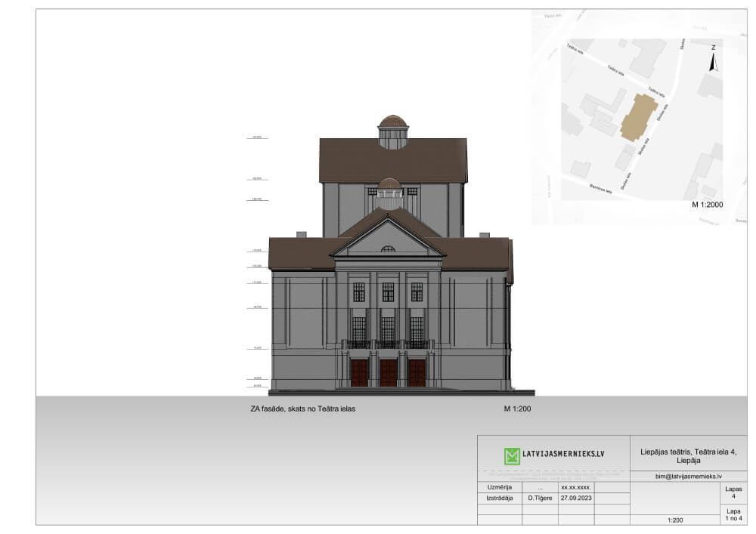The height and width of the screenshot is (534, 756).
Task: Click the left red entrance door
Action: (x=359, y=372)
